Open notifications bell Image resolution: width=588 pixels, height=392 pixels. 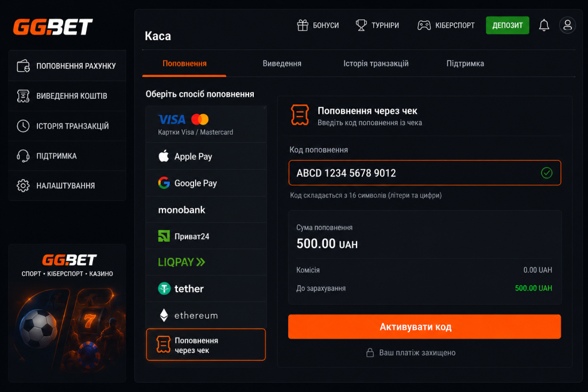coord(544,25)
